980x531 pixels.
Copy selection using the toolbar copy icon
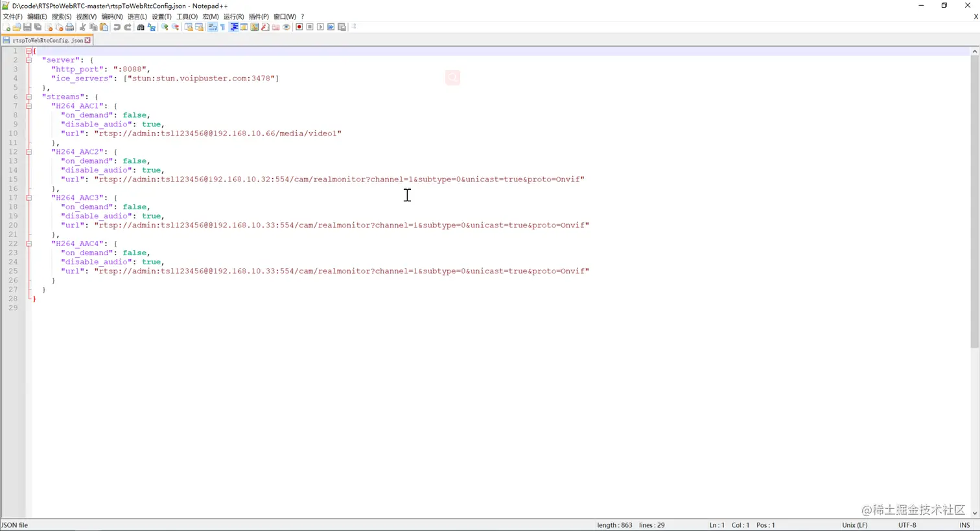pyautogui.click(x=93, y=27)
